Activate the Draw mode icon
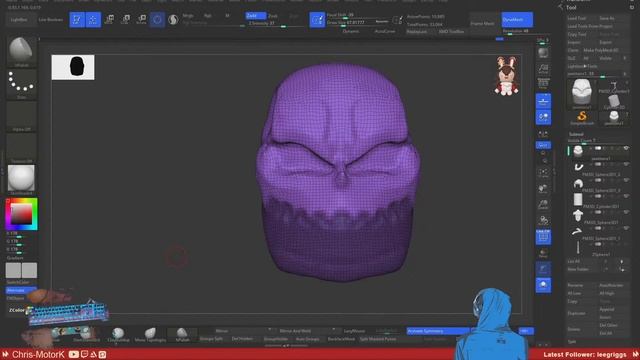This screenshot has width=640, height=360. click(x=93, y=20)
